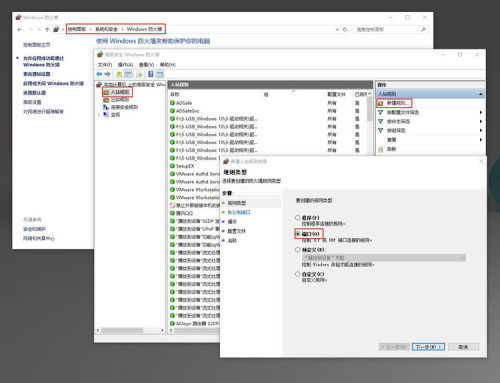The width and height of the screenshot is (500, 383).
Task: Expand the 查看 submenu arrow in actions pane
Action: (481, 140)
